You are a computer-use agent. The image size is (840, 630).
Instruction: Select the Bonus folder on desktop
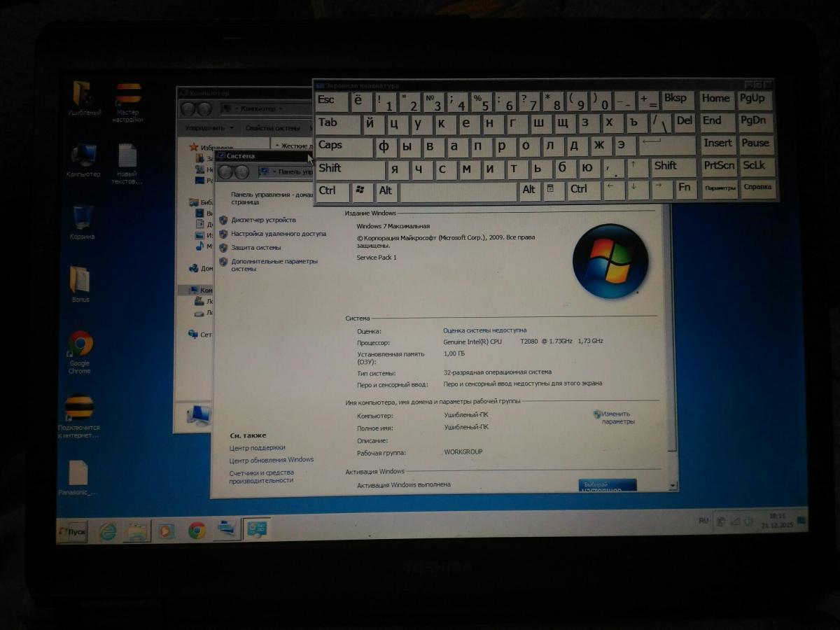80,284
